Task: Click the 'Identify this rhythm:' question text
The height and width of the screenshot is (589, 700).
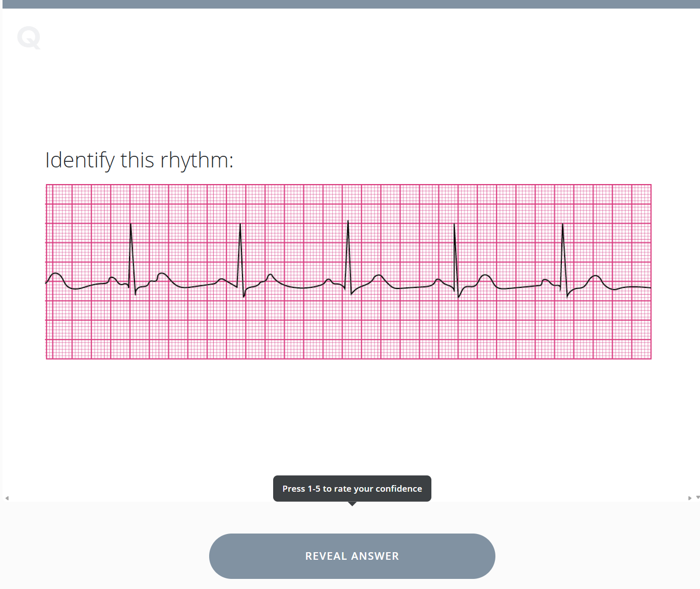Action: tap(140, 160)
